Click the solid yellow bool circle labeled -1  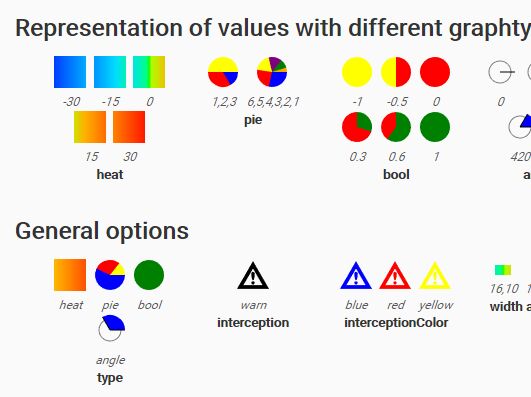[357, 72]
